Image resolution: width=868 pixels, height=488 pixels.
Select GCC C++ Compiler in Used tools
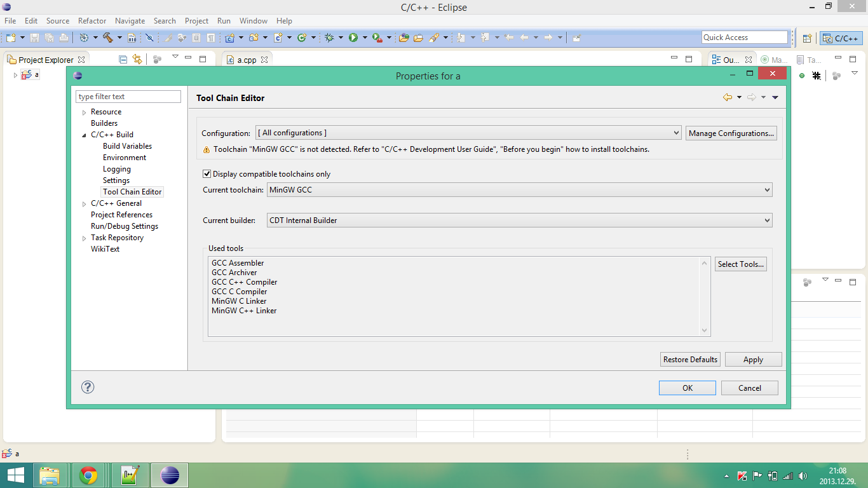245,282
